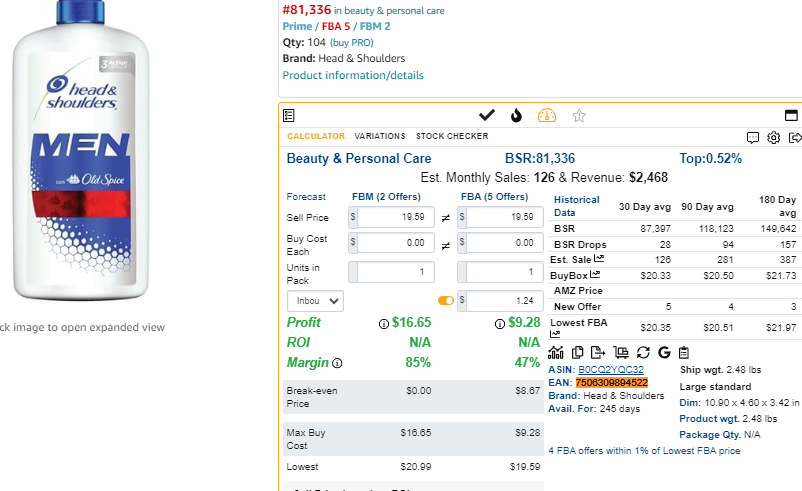The height and width of the screenshot is (491, 802).
Task: Click the black checkmark icon
Action: [486, 116]
